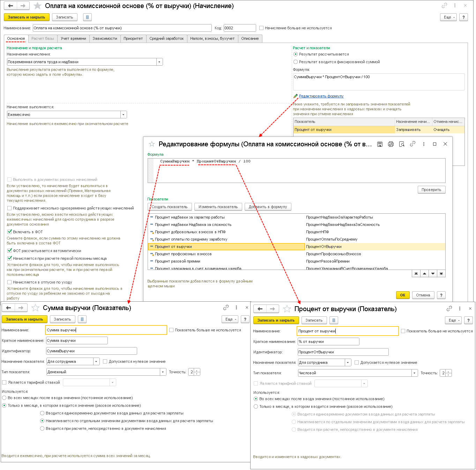This screenshot has width=476, height=470.
Task: Star the formula editor dialog
Action: (151, 144)
